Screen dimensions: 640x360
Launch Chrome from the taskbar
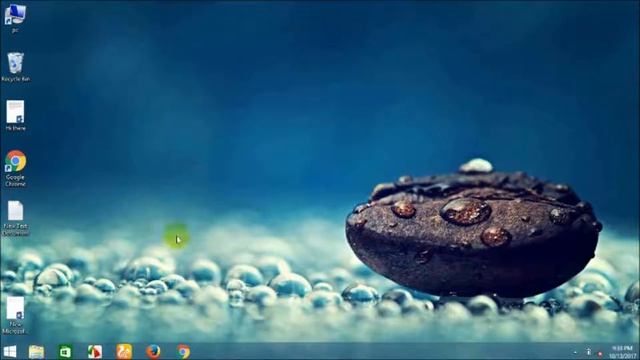tap(183, 351)
